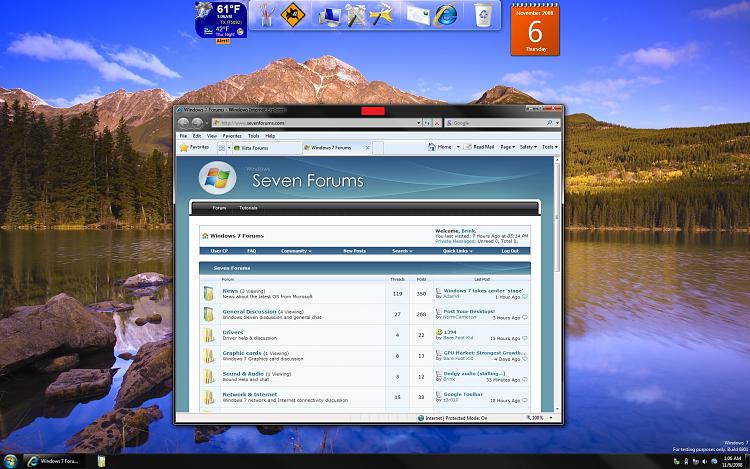Image resolution: width=750 pixels, height=469 pixels.
Task: Click the Log Out link
Action: tap(510, 251)
